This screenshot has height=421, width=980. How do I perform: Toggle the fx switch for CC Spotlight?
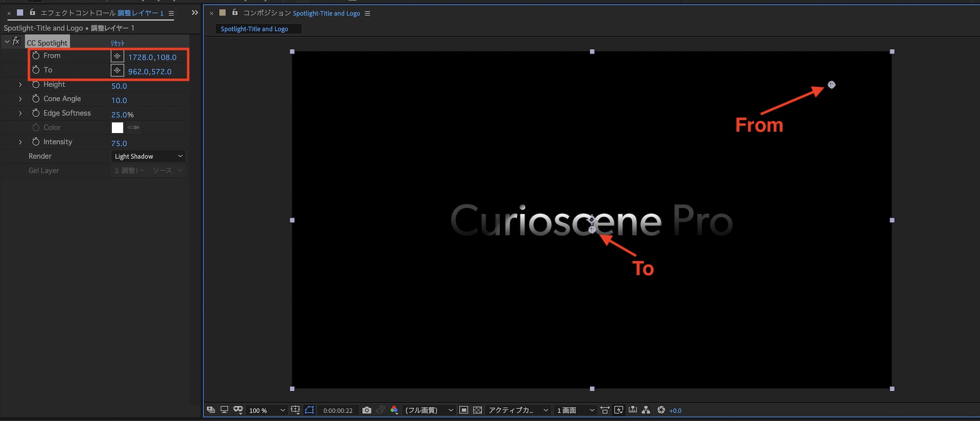16,42
